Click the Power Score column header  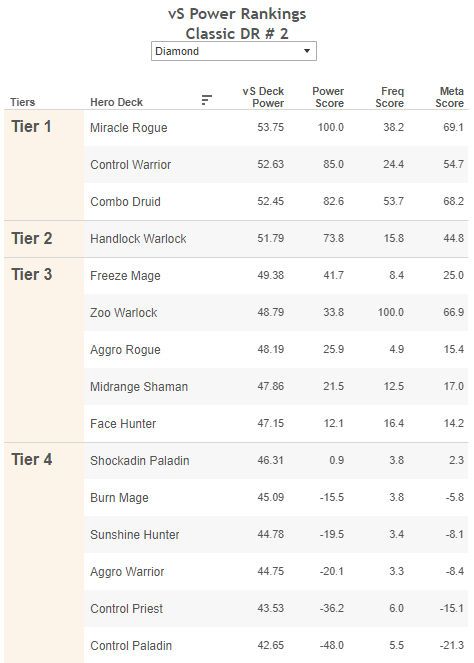[x=328, y=97]
